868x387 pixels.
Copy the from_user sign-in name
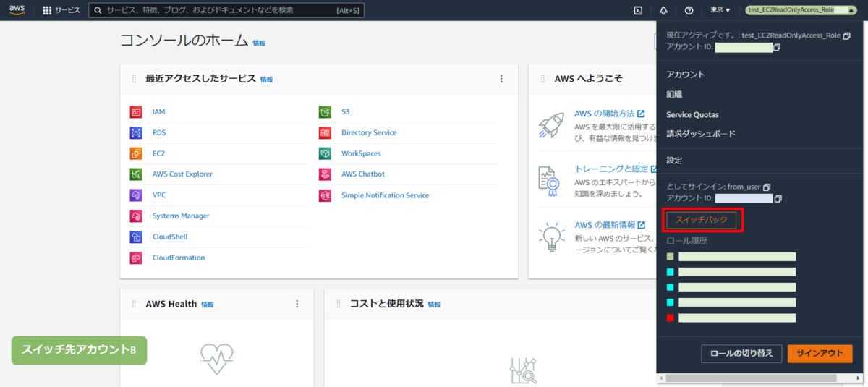[x=767, y=187]
